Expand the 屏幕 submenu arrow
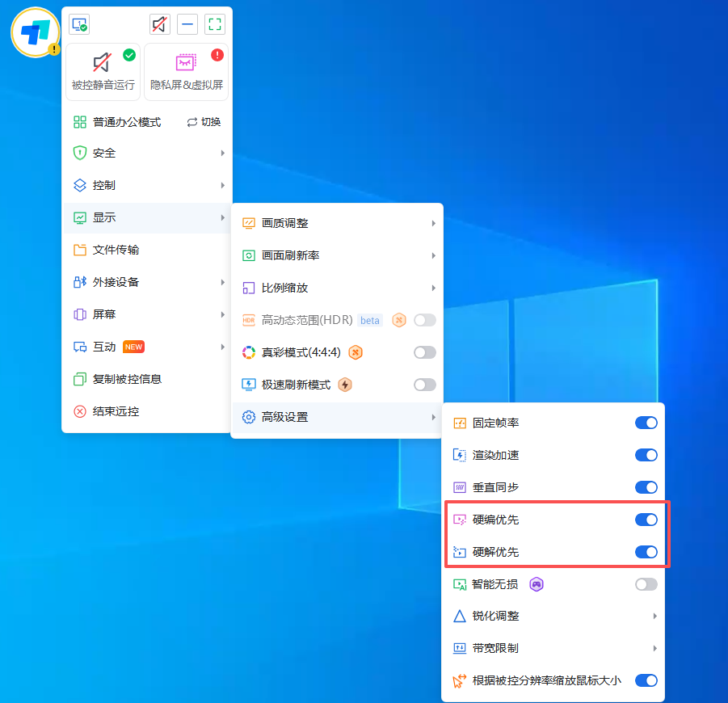Viewport: 728px width, 703px height. click(223, 314)
